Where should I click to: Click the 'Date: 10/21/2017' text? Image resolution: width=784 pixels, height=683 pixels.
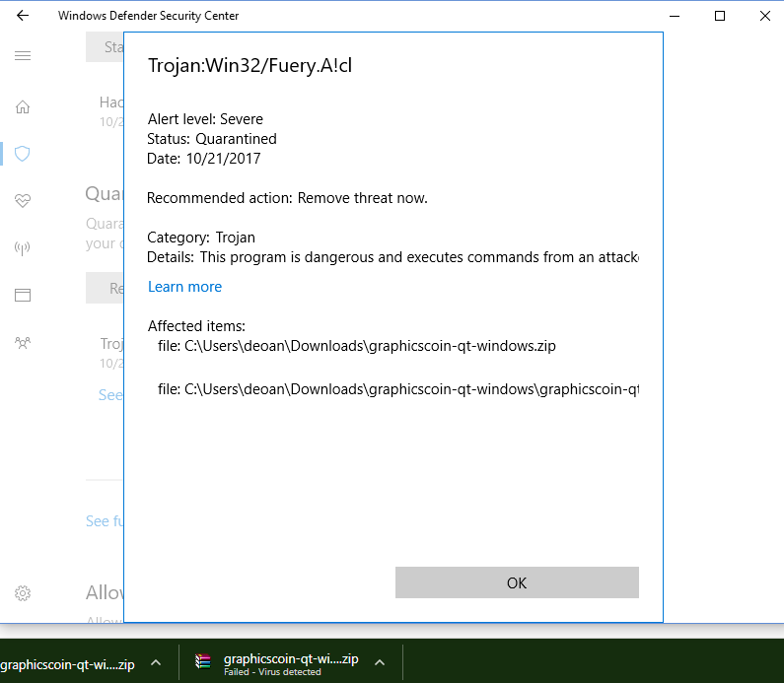(x=203, y=159)
